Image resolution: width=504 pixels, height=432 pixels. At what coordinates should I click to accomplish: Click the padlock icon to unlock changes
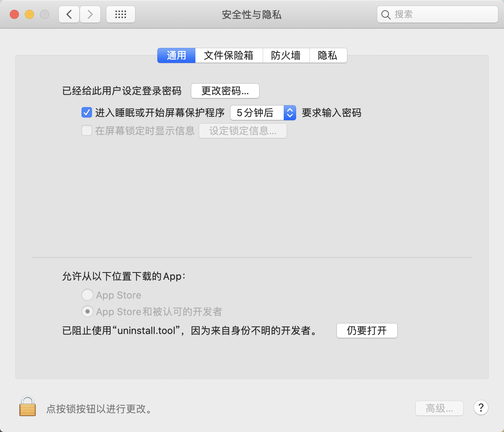click(x=28, y=406)
